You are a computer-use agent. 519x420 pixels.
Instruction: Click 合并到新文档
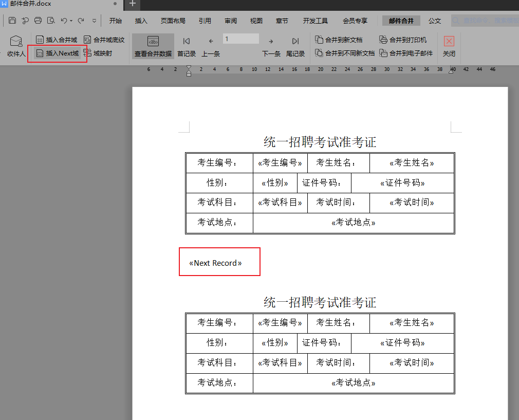pos(339,40)
